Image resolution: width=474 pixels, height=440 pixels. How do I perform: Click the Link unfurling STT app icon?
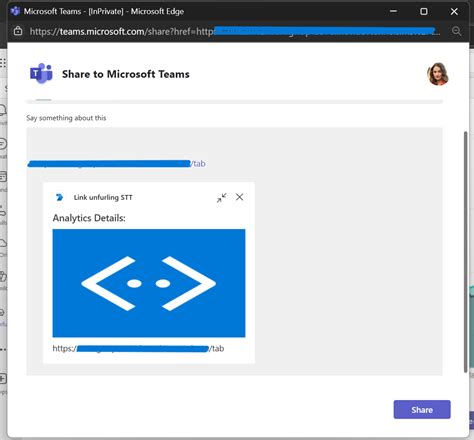point(59,197)
